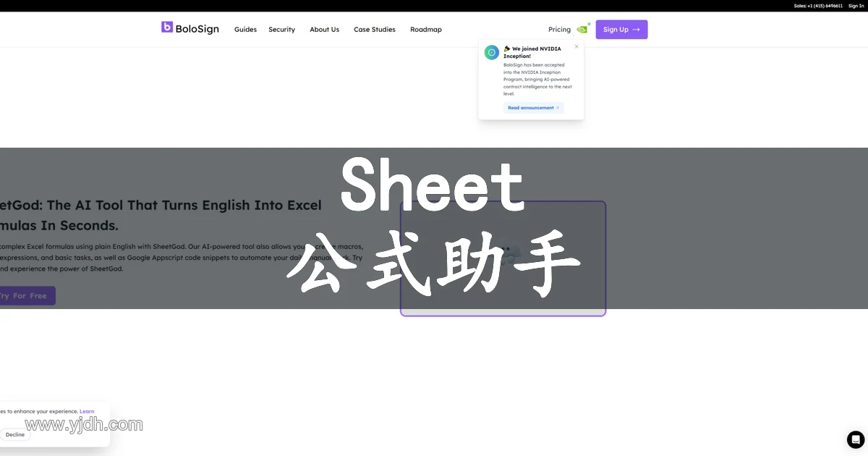Open the About Us menu
This screenshot has height=456, width=868.
pos(324,30)
